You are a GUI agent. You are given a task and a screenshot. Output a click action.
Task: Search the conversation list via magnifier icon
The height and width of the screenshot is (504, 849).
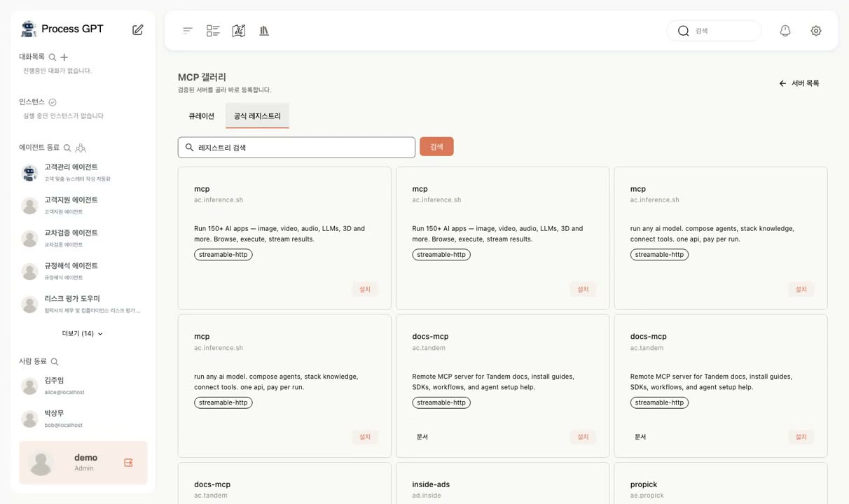coord(53,57)
